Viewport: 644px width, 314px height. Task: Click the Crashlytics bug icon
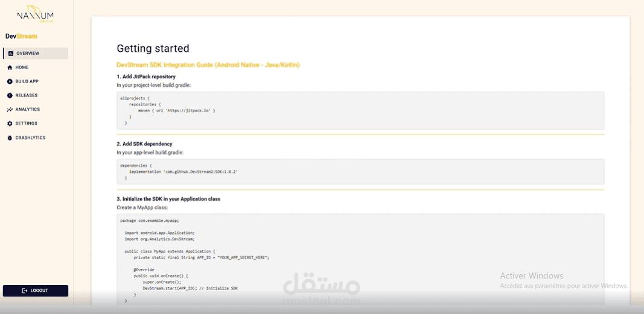click(10, 138)
